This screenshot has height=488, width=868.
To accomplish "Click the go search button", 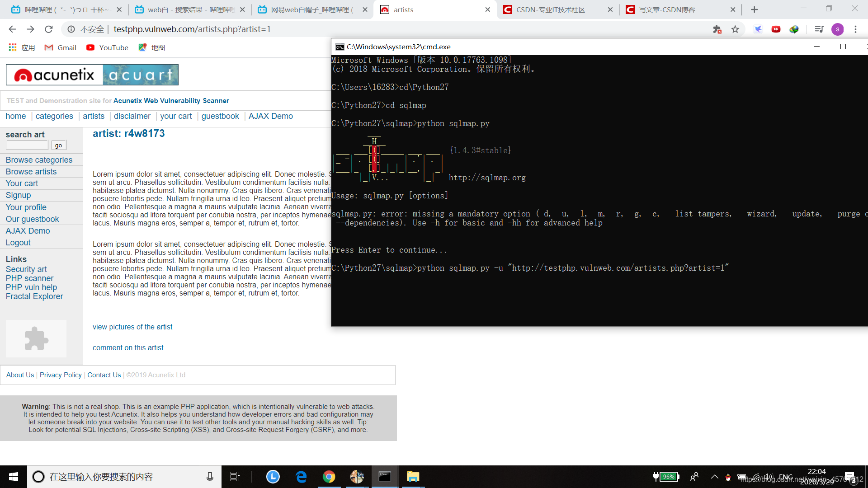I will point(59,145).
